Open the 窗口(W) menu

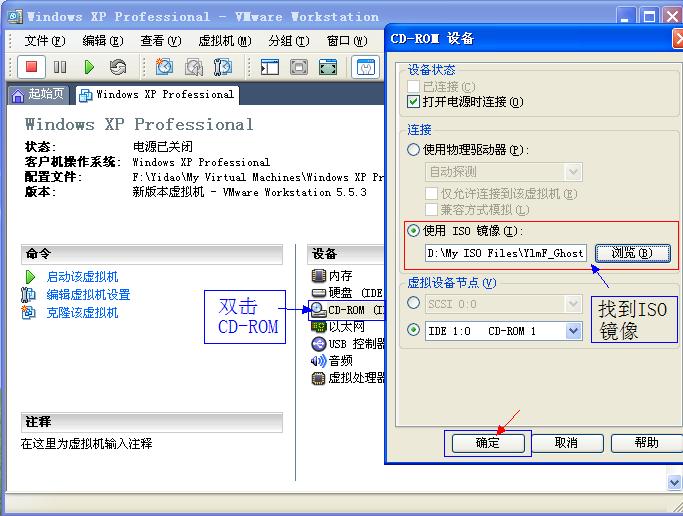pyautogui.click(x=347, y=41)
